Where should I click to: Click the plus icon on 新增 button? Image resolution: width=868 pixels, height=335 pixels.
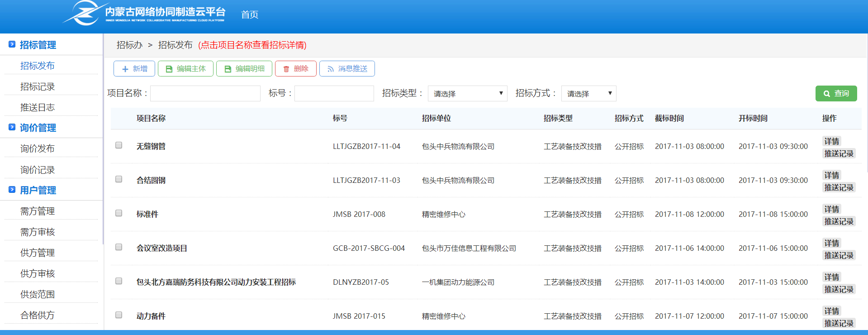[x=125, y=69]
